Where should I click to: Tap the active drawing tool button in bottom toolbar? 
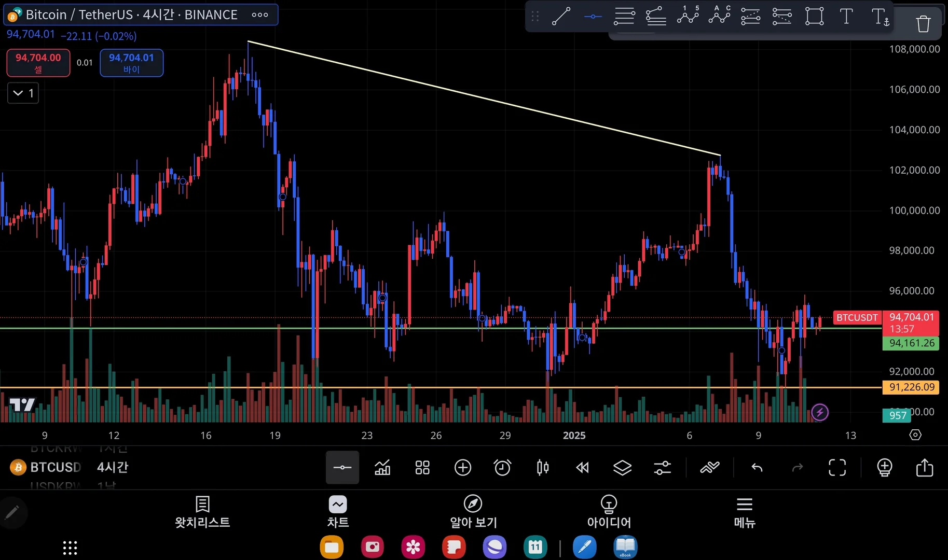(x=342, y=468)
